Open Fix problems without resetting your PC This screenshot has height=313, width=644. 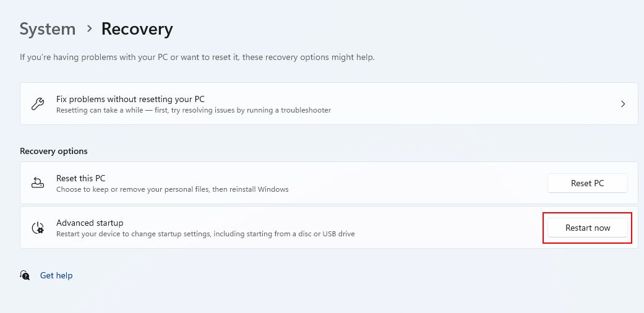[131, 99]
